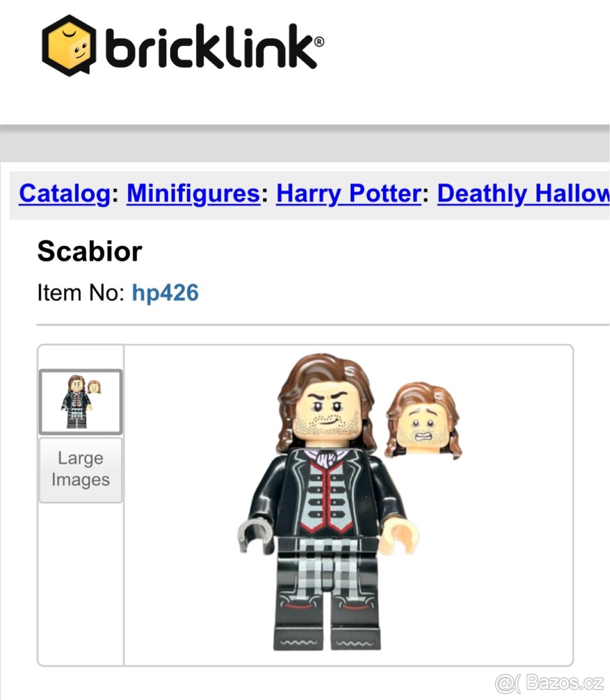Click the Scabior title heading
Screen dimensions: 610x700
click(x=89, y=251)
